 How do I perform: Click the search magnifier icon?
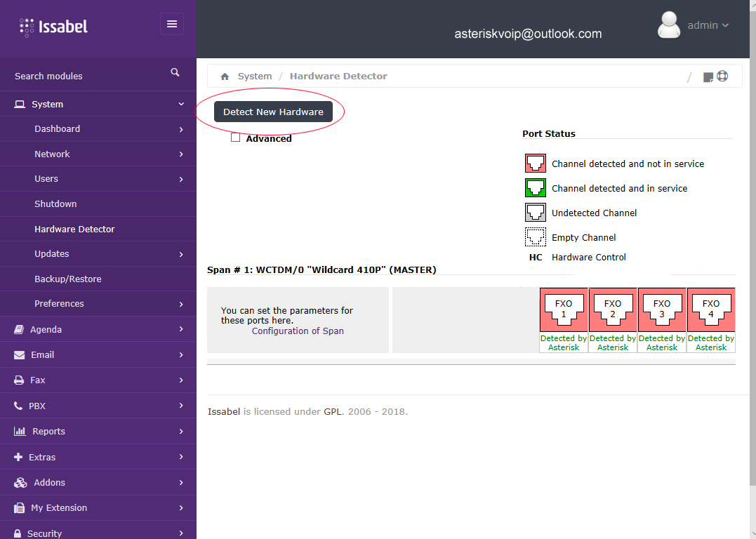point(175,72)
